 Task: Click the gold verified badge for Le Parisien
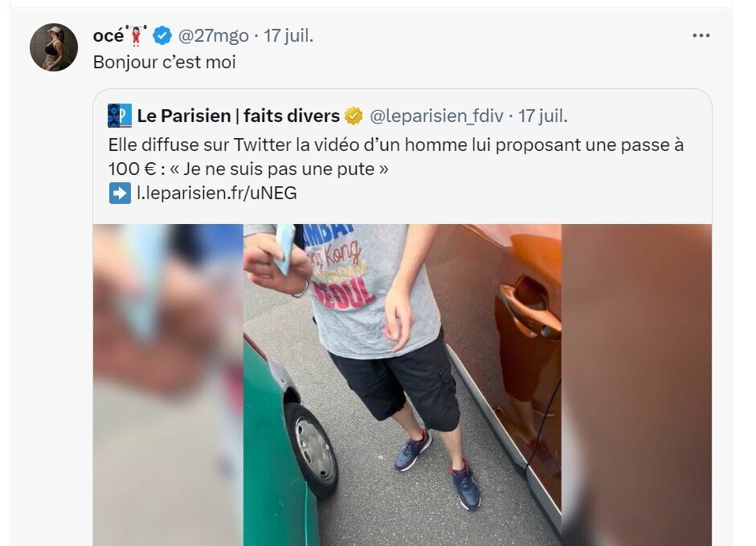tap(353, 116)
